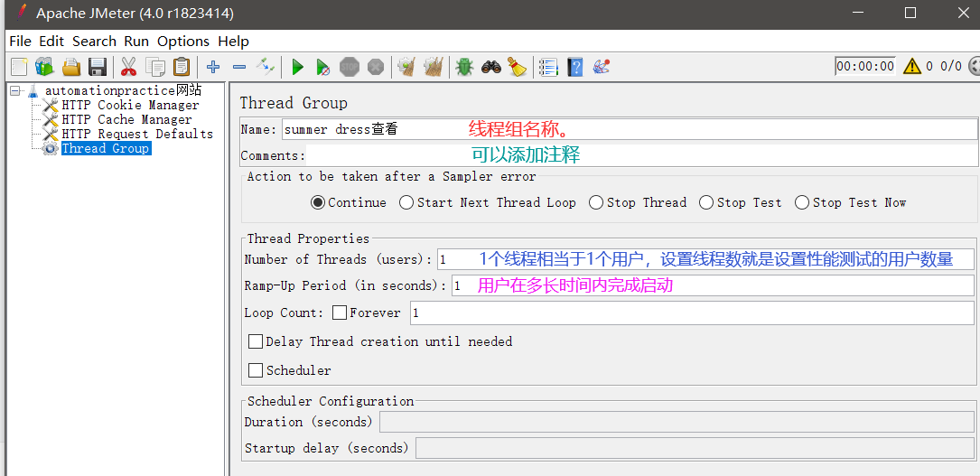The height and width of the screenshot is (476, 980).
Task: Maximize the JMeter window
Action: tap(910, 13)
